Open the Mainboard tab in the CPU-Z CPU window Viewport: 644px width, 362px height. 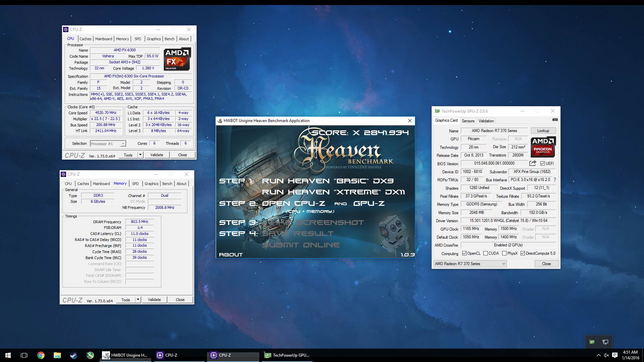(x=104, y=39)
